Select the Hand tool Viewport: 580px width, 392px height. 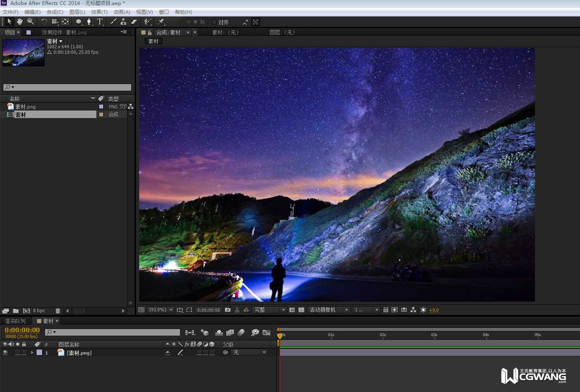pos(20,21)
